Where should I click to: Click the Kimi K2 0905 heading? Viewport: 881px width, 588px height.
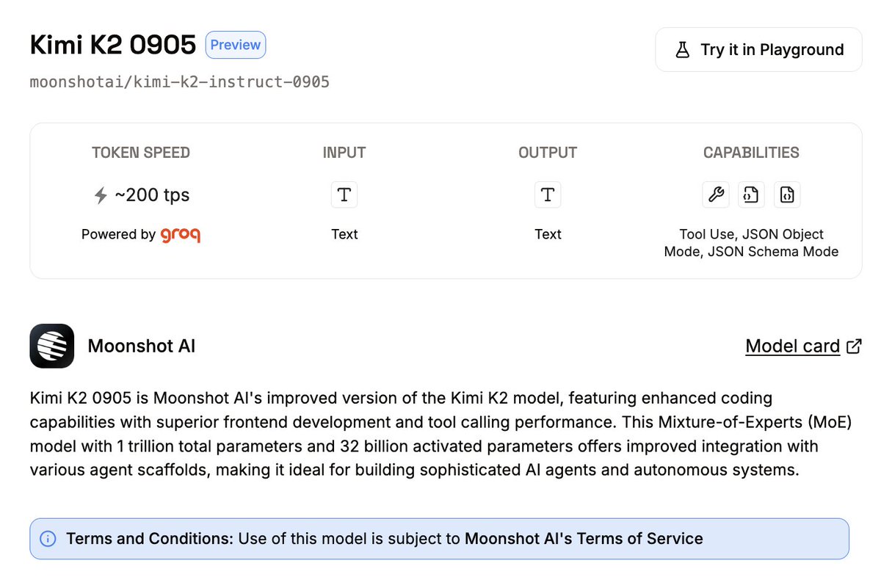pyautogui.click(x=113, y=46)
